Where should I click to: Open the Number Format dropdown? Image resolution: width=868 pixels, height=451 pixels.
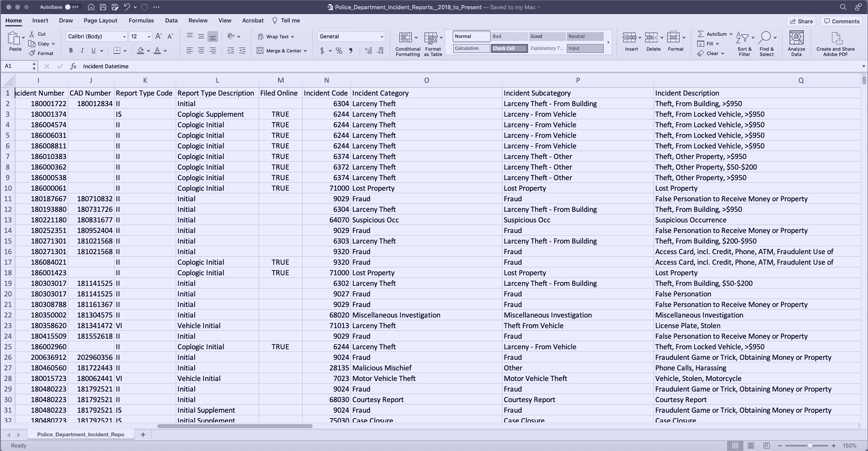(351, 36)
